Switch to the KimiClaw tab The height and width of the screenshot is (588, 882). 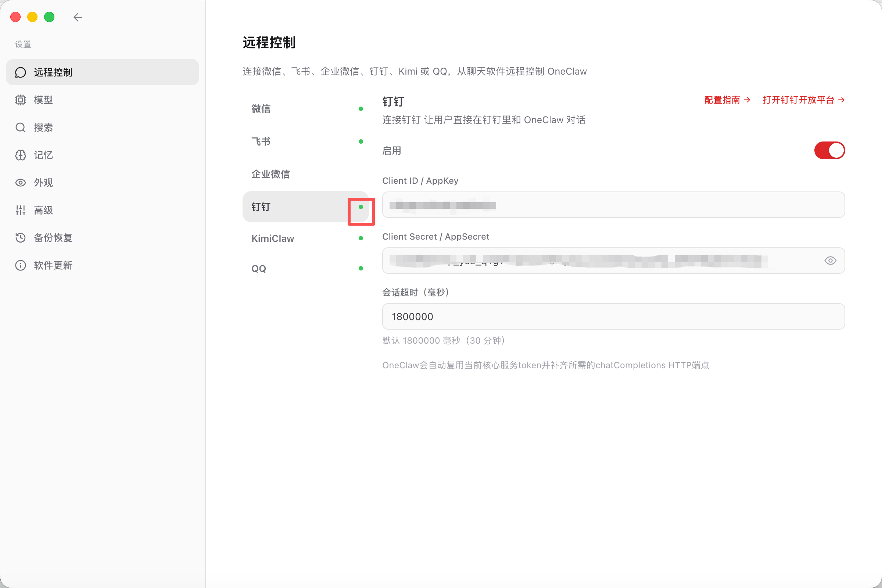tap(273, 238)
